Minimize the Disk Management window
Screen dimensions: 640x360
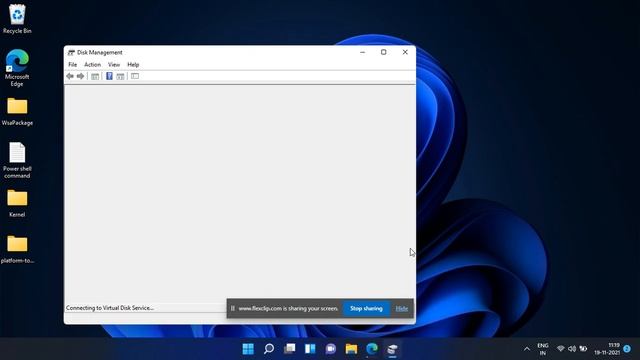(x=362, y=52)
